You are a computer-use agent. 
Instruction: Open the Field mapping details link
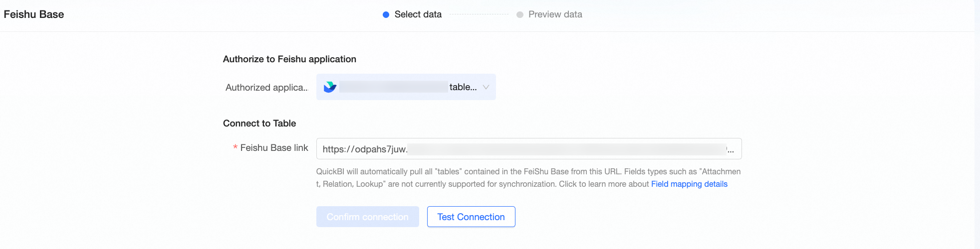click(x=689, y=184)
